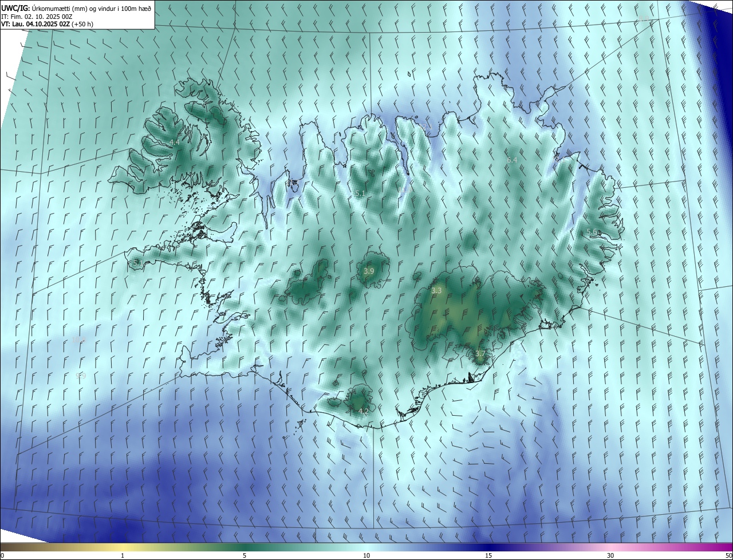Viewport: 733px width, 560px height.
Task: Click the 30 tick label on the color scale
Action: tap(610, 555)
